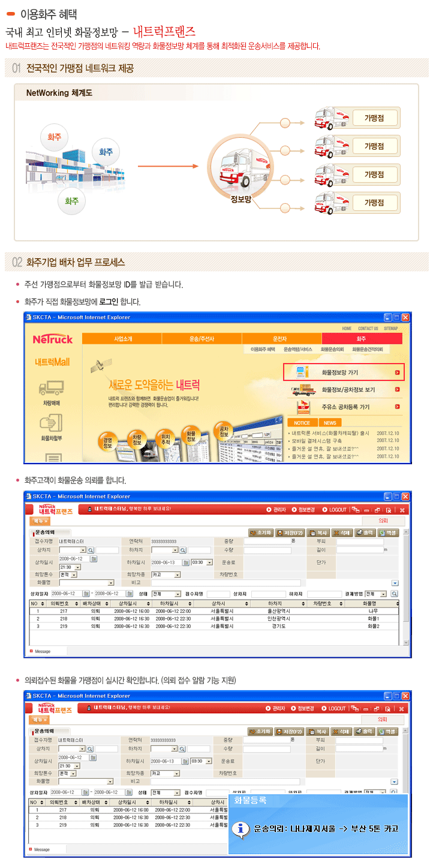Switch to the NOTICE tab
This screenshot has height=868, width=430.
[x=302, y=423]
